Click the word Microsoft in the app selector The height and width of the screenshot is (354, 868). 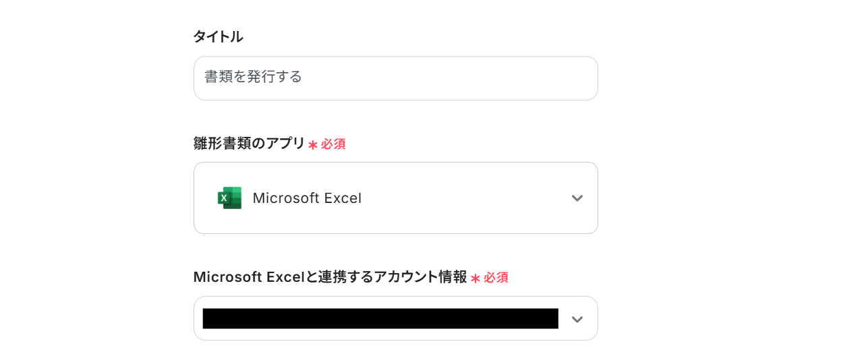(x=285, y=198)
